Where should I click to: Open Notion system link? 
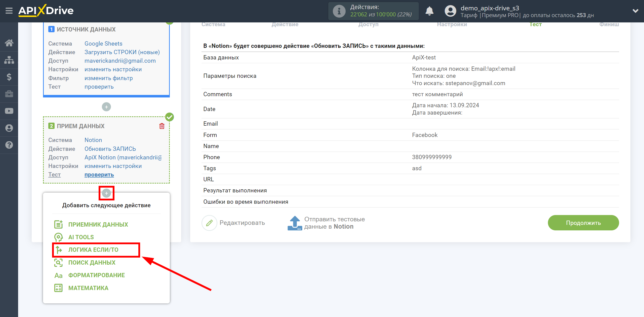(93, 140)
